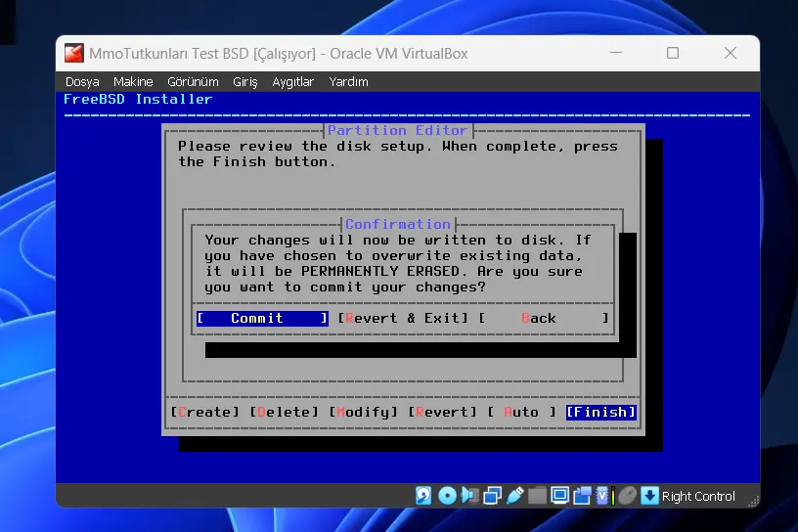Open the Dosya menu

click(x=82, y=82)
